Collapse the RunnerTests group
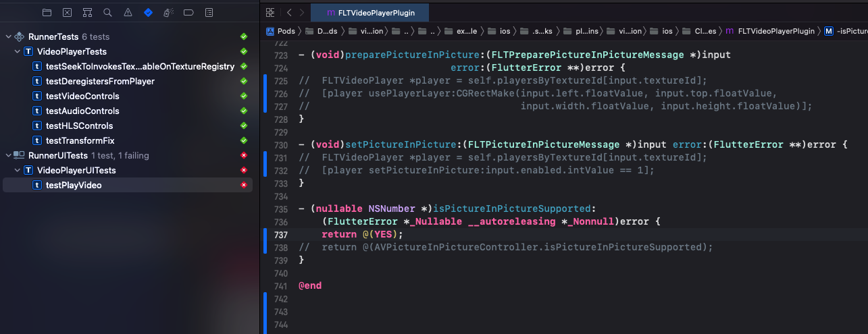This screenshot has width=868, height=334. coord(7,36)
